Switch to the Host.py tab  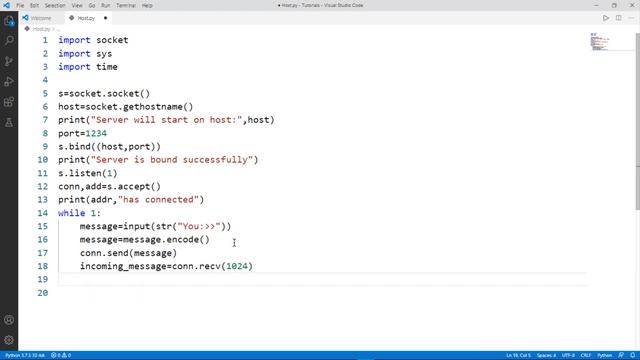(86, 18)
